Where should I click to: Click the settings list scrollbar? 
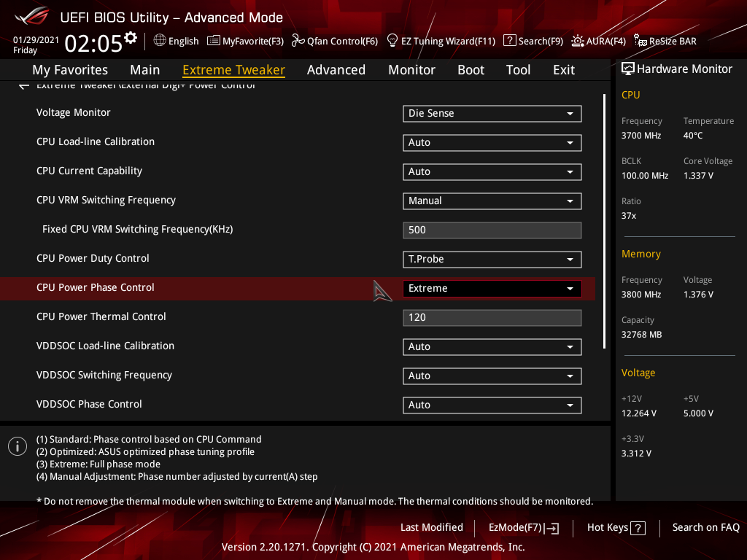click(604, 221)
